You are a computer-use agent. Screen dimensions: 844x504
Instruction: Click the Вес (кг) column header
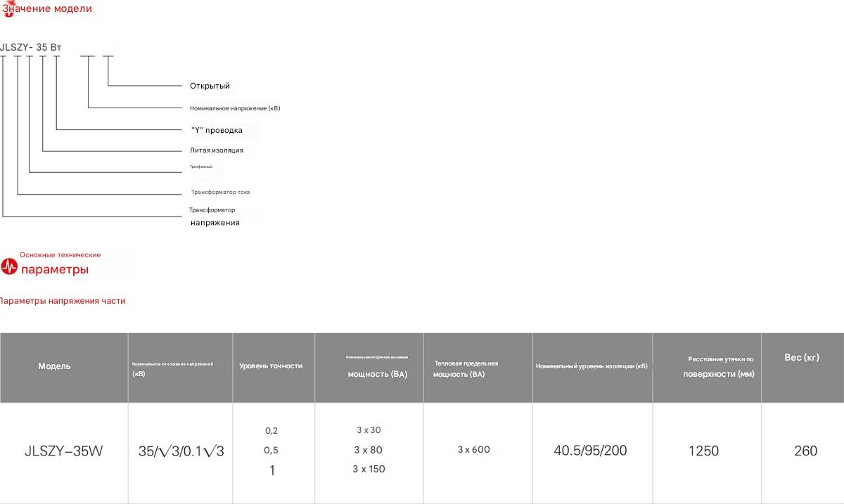pyautogui.click(x=802, y=358)
